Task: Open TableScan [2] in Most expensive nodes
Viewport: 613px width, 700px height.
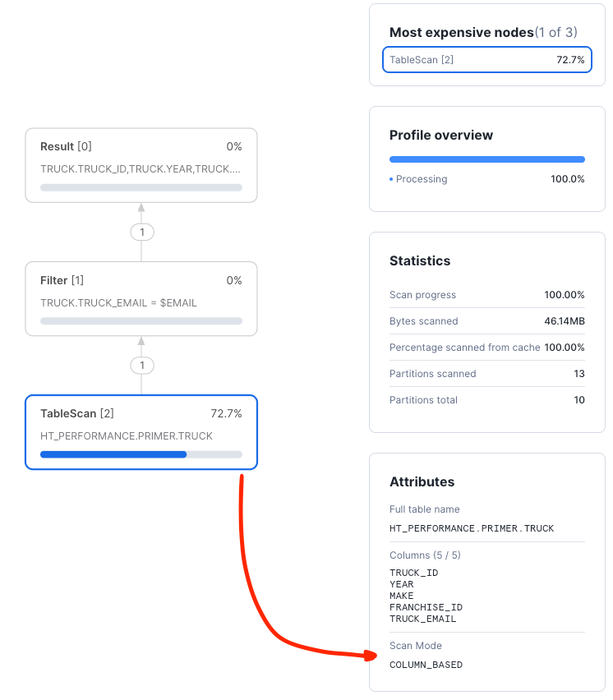Action: pos(486,60)
